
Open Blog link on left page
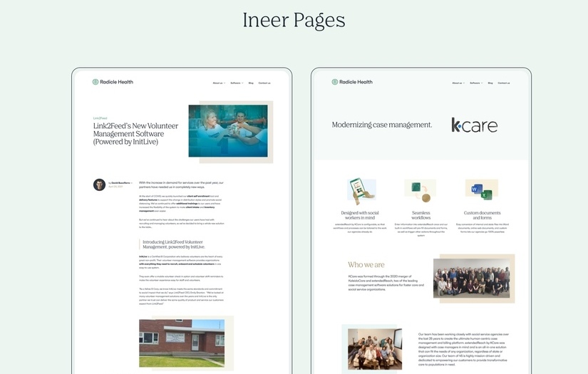[251, 83]
